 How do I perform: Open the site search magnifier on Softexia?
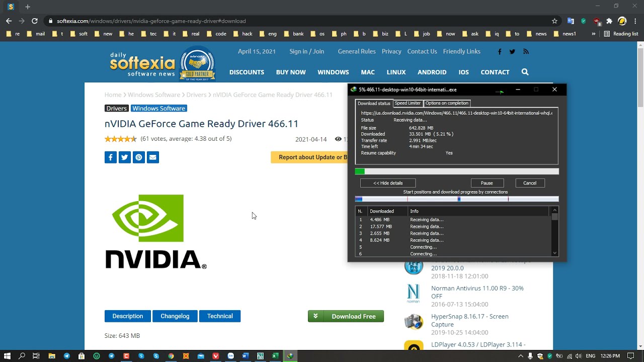pos(525,72)
